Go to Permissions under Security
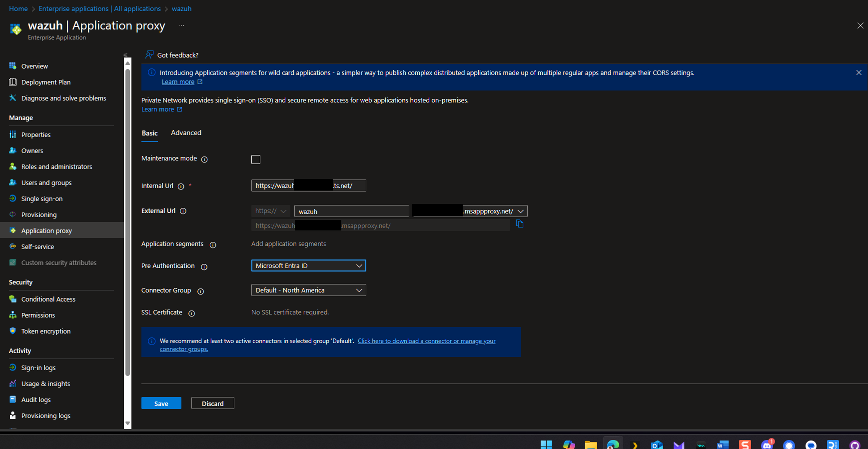This screenshot has height=449, width=868. click(38, 315)
